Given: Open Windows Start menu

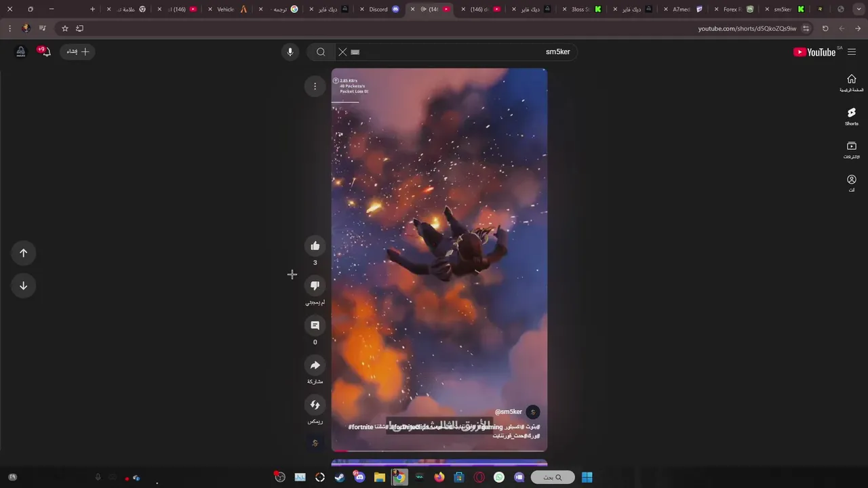Looking at the screenshot, I should pos(587,477).
